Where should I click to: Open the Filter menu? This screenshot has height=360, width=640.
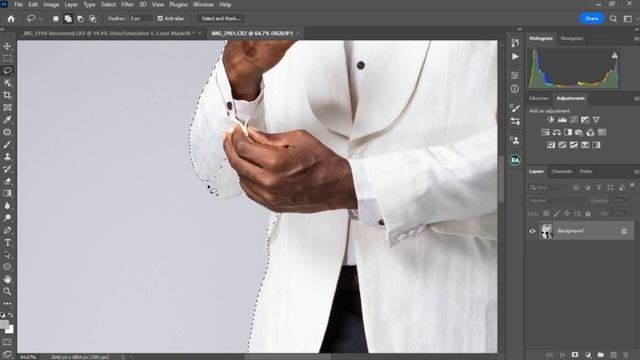[x=127, y=4]
